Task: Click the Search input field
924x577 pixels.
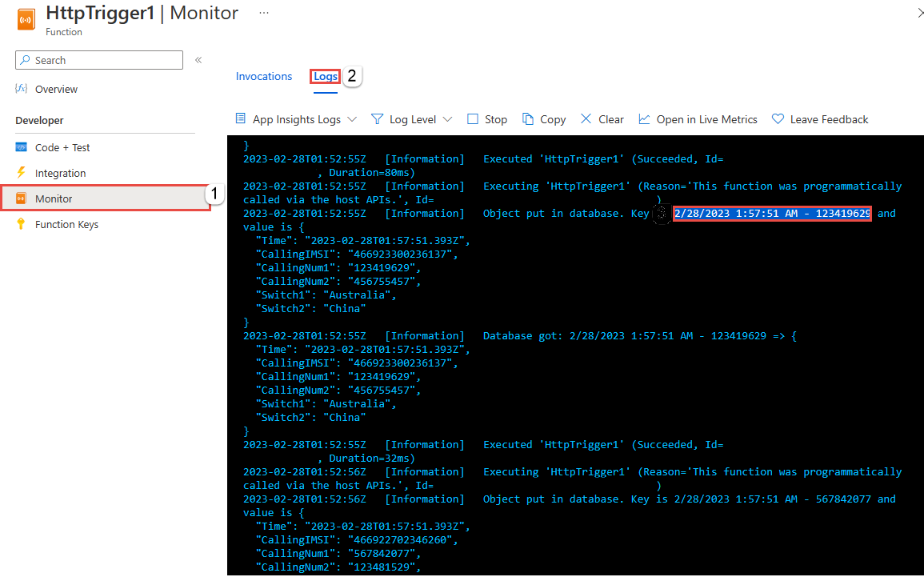Action: (x=98, y=59)
